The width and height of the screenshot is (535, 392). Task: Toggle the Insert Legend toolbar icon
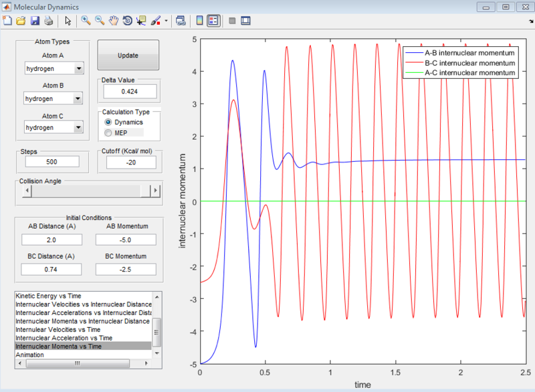coord(213,21)
